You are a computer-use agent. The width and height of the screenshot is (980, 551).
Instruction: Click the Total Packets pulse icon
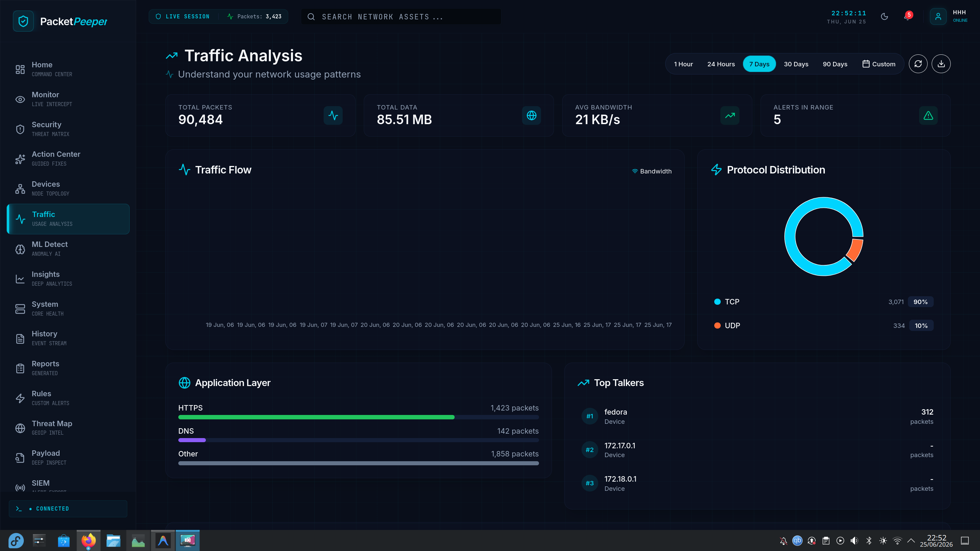pyautogui.click(x=333, y=115)
